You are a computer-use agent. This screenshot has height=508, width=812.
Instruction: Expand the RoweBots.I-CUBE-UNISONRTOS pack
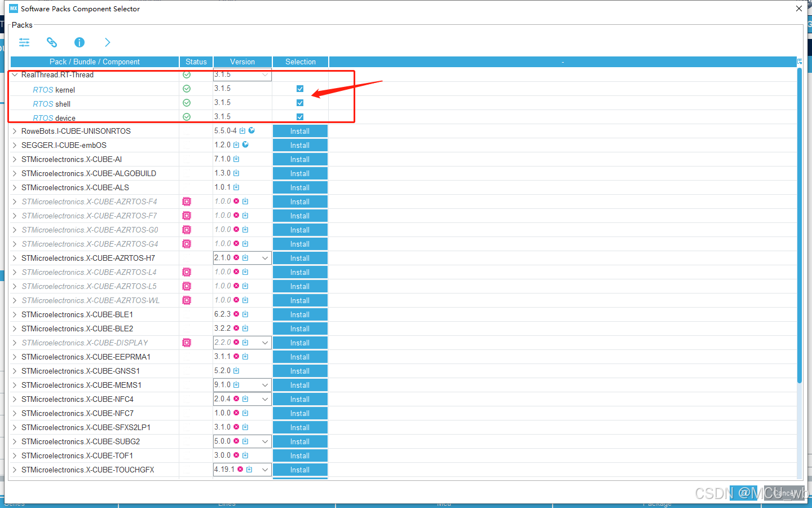point(15,131)
